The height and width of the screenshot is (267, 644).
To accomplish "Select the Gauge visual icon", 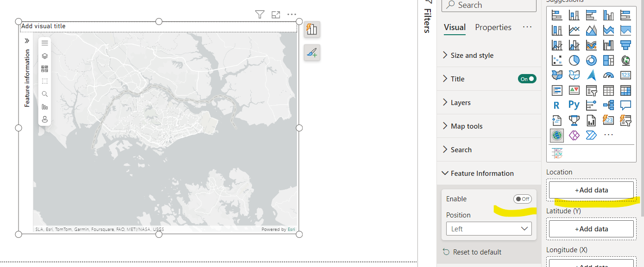I will 608,75.
